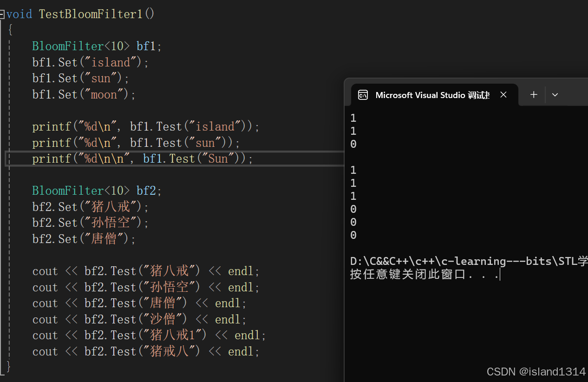Screen dimensions: 588x382
Task: Click the bf2.Set("唐僧") line
Action: tap(84, 239)
